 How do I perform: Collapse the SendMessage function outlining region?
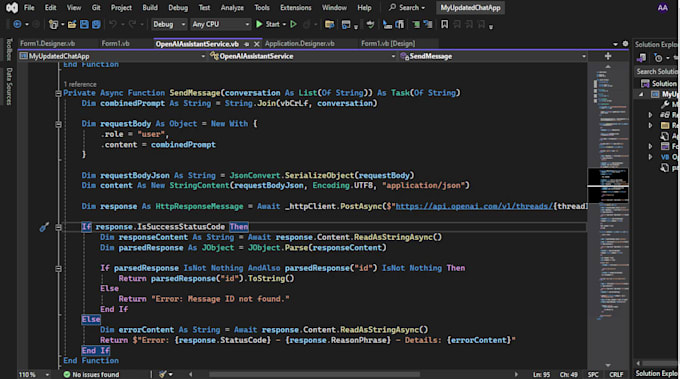click(58, 93)
